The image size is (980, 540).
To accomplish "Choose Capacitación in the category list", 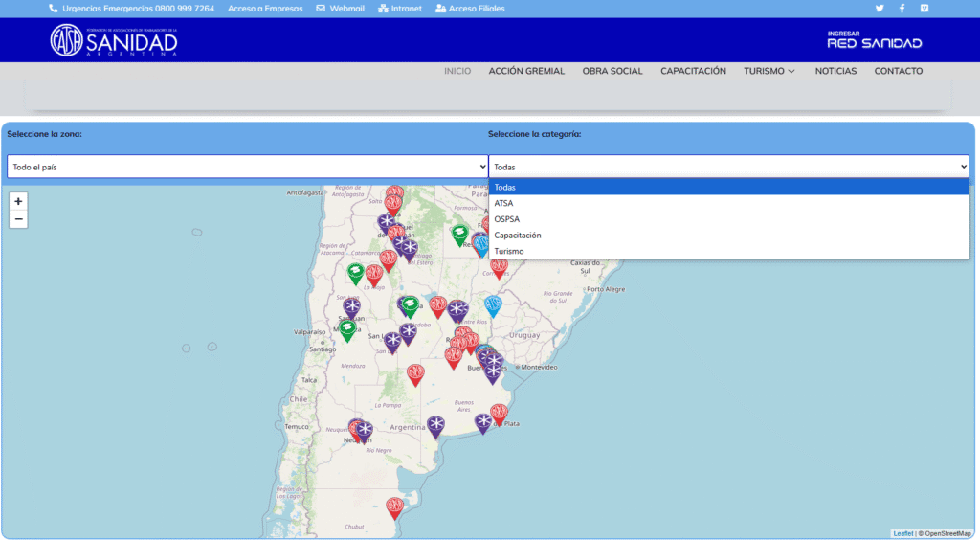I will (728, 235).
